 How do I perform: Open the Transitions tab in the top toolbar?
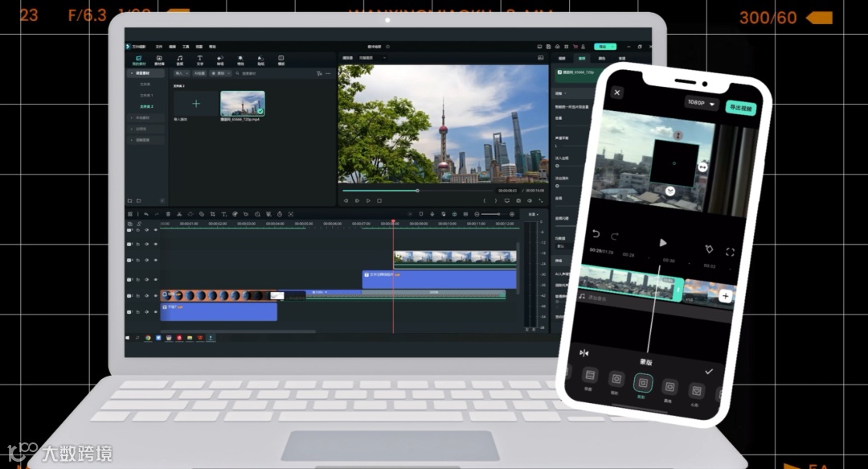pos(220,60)
